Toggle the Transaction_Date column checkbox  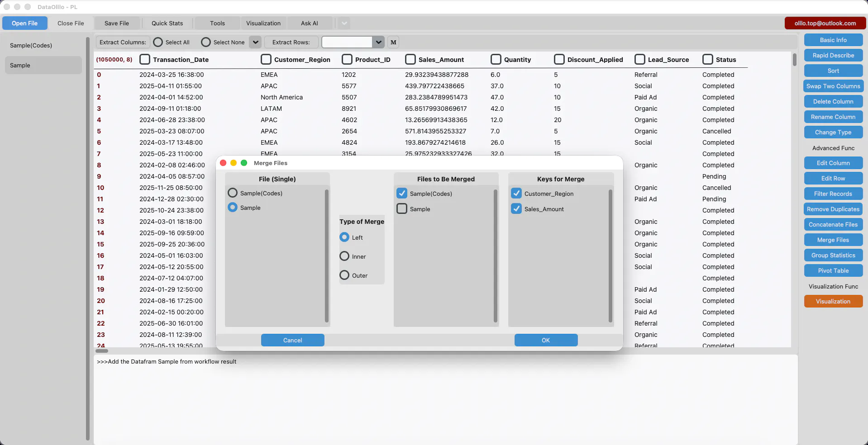(145, 59)
